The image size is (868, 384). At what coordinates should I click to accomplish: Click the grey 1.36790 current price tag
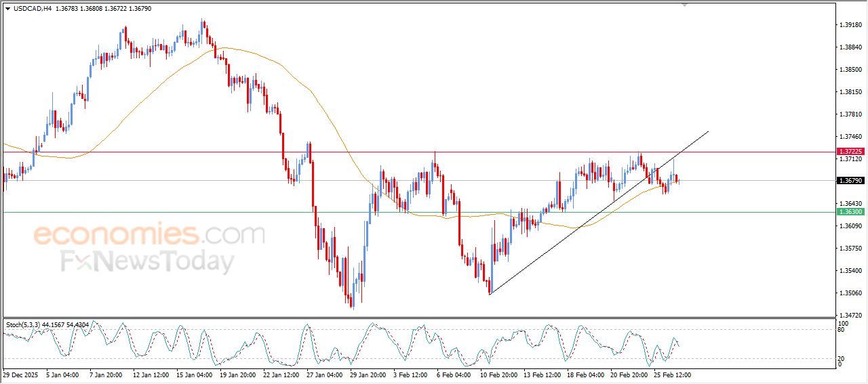tap(850, 181)
